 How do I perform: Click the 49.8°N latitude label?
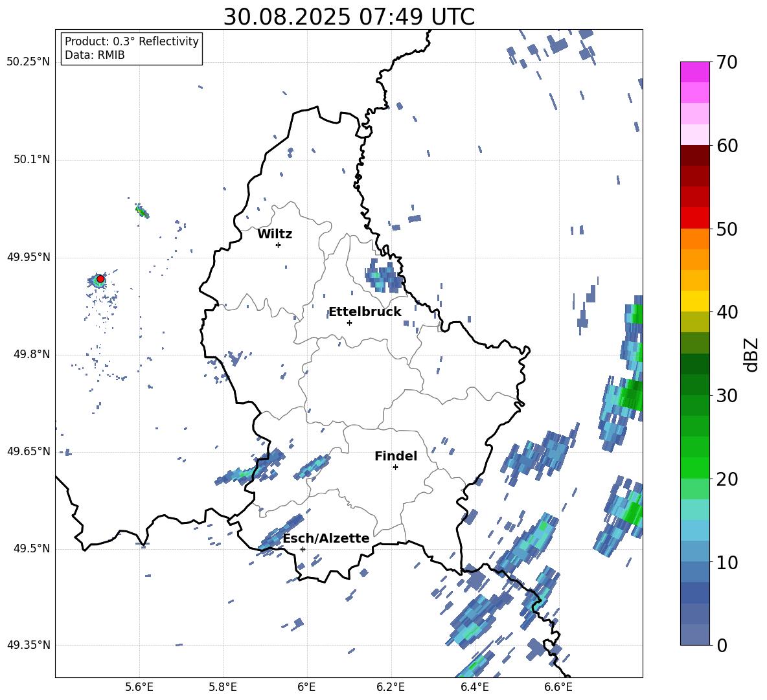coord(31,354)
